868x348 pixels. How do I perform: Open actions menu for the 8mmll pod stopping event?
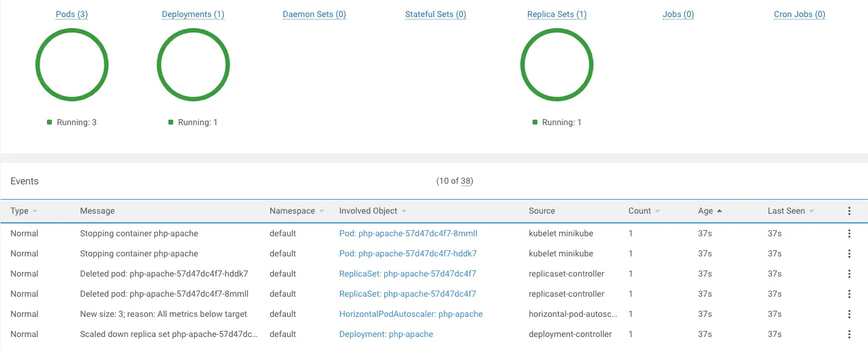849,234
